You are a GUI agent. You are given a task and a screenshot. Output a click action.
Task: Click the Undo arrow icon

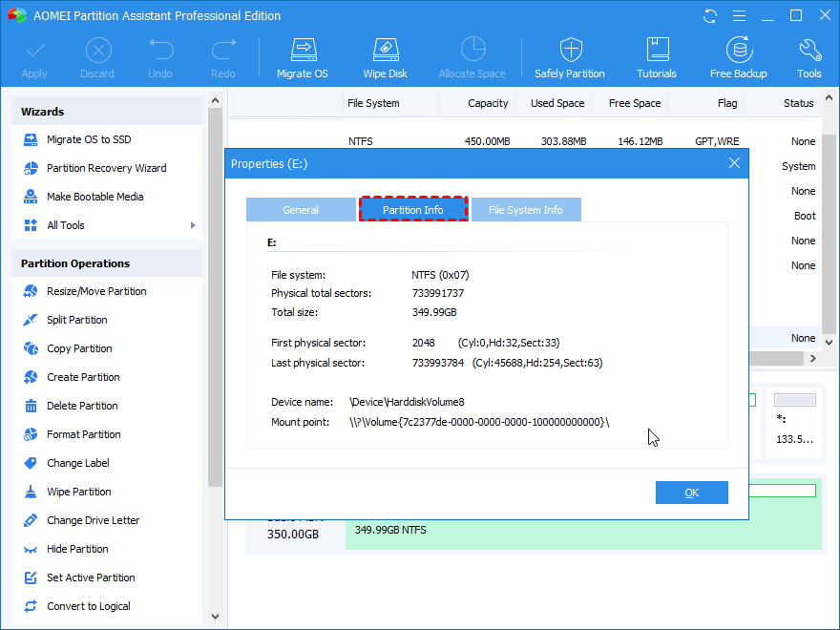point(160,51)
